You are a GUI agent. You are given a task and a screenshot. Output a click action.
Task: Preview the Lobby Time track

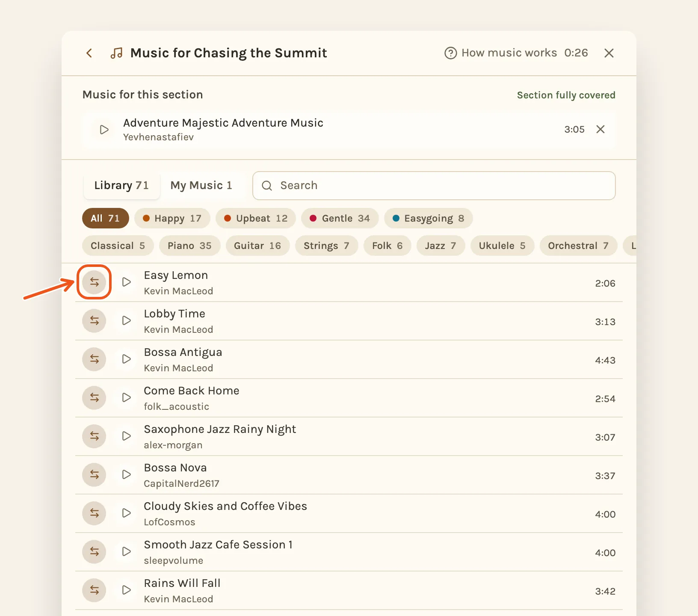point(126,320)
